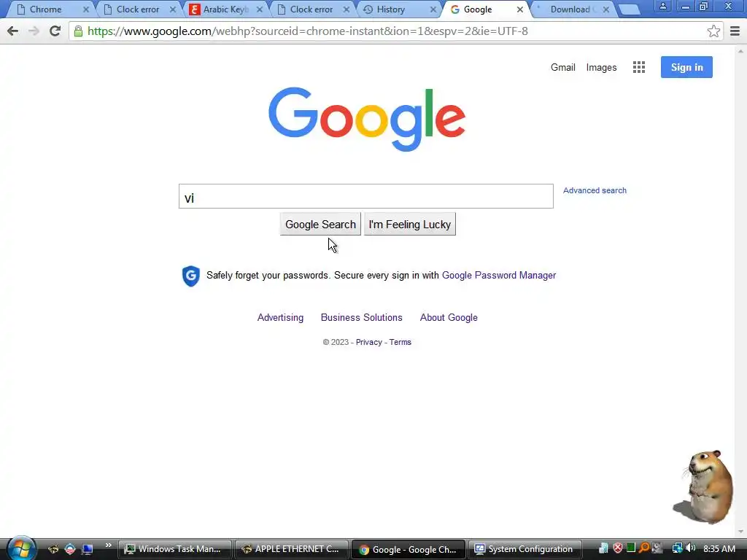Open System Configuration taskbar button

tap(525, 549)
